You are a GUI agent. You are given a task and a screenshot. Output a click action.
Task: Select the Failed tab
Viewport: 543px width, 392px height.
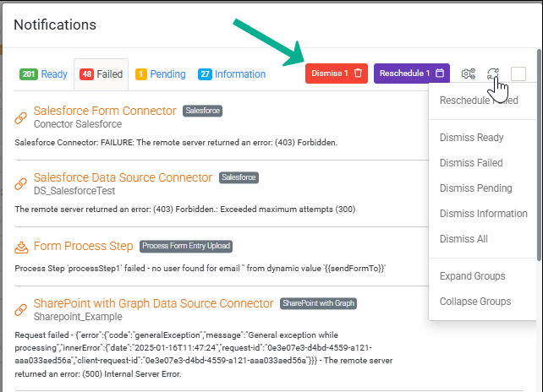[x=101, y=74]
